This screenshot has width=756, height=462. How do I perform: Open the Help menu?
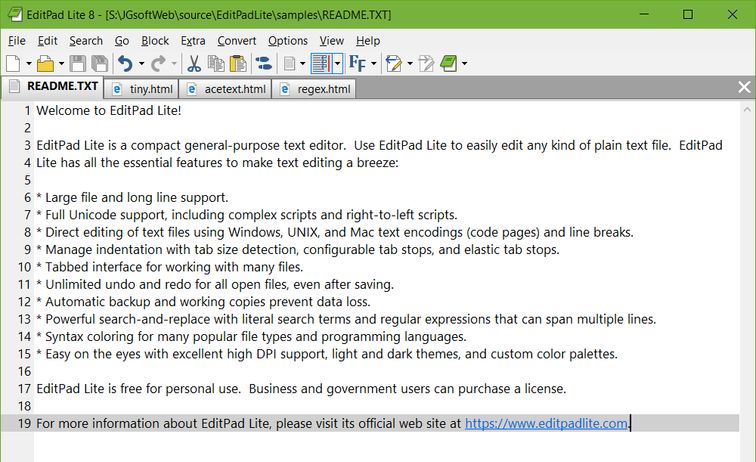[x=368, y=41]
